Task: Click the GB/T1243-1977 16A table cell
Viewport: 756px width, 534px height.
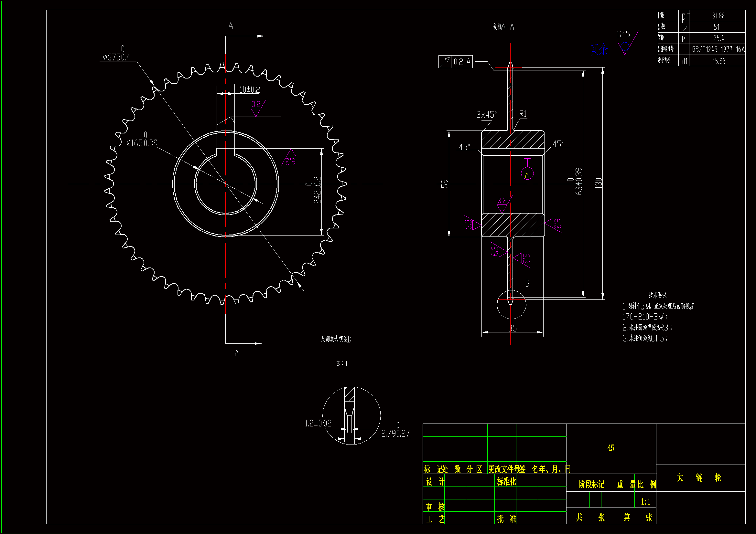Action: (718, 49)
